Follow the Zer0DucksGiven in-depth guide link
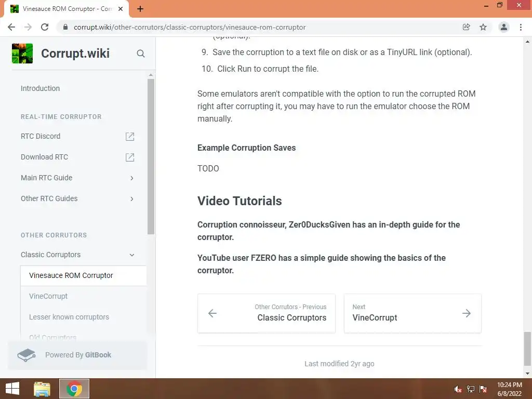 pos(328,231)
